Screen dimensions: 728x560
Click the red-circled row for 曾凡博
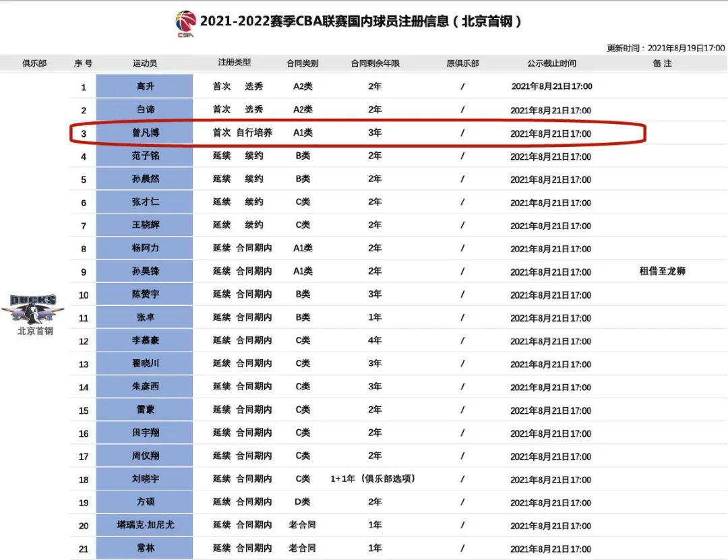pos(357,133)
